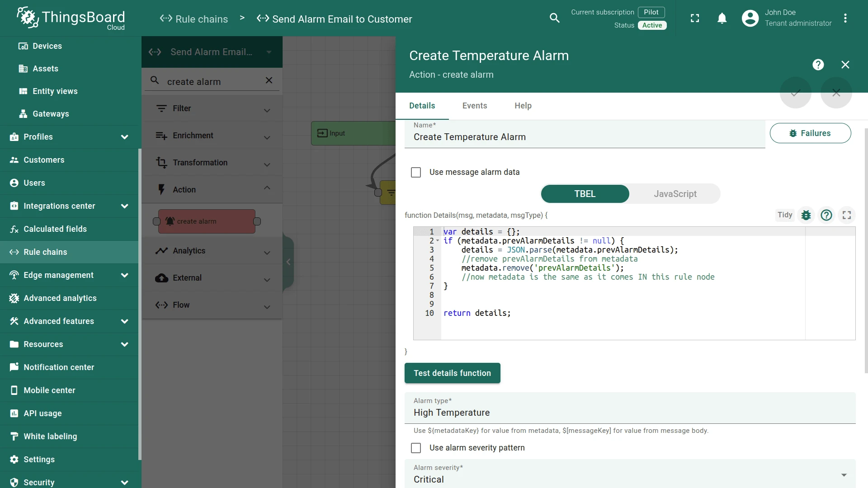Click the Tidy code button
Viewport: 868px width, 488px height.
tap(785, 215)
